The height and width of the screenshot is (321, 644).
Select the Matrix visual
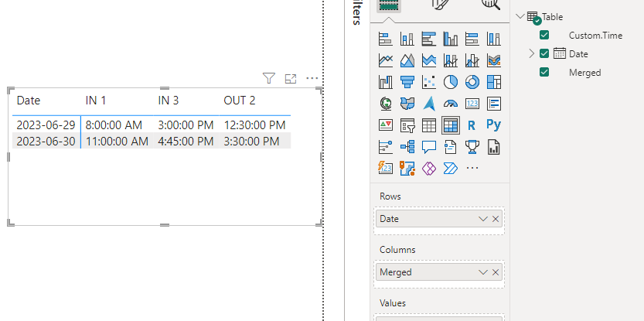[451, 125]
